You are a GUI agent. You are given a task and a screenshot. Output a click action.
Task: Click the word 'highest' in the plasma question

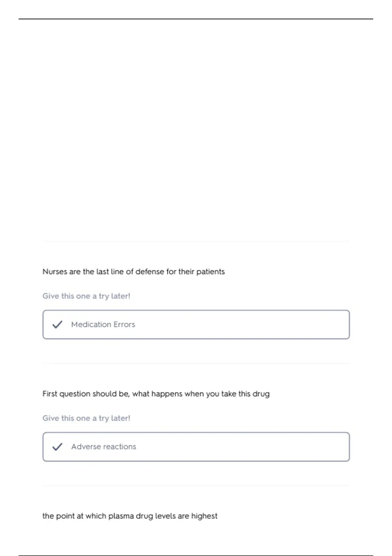pos(204,516)
